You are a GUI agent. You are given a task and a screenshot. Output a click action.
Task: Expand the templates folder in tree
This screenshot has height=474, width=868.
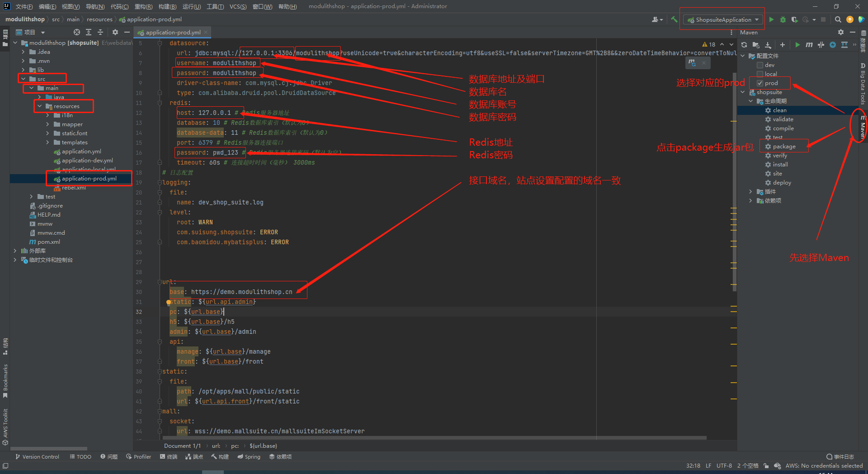pyautogui.click(x=48, y=142)
